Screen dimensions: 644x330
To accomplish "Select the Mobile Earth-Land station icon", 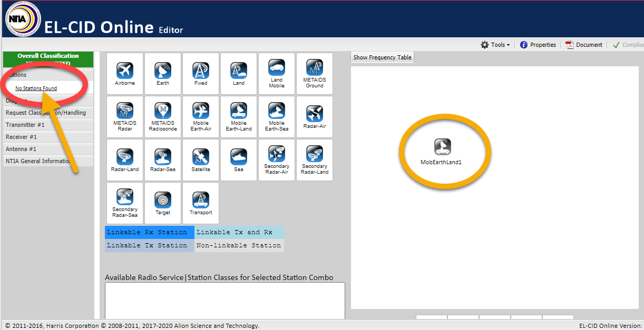I will tap(239, 117).
